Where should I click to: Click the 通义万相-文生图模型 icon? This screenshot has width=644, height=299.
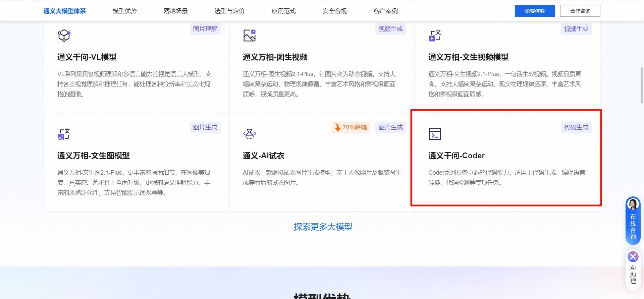coord(64,134)
